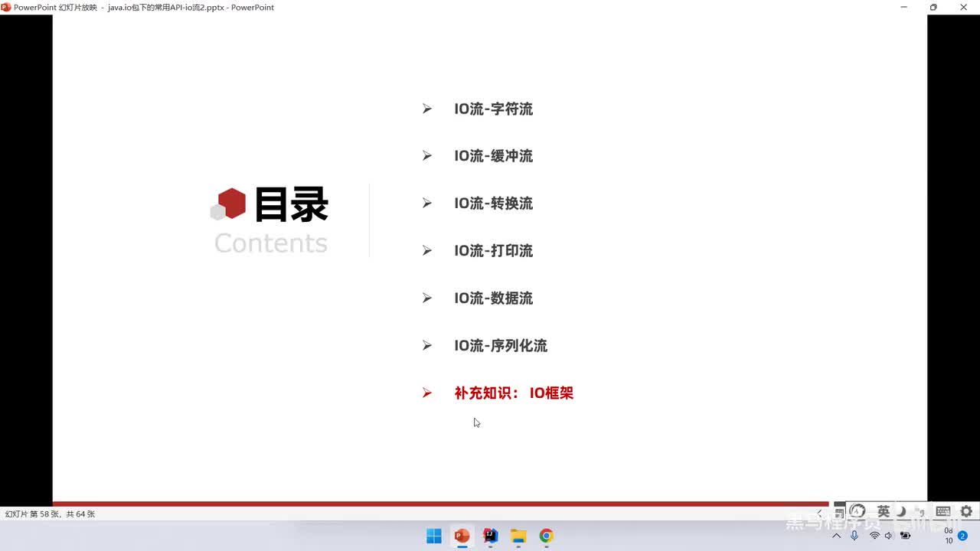
Task: Switch to PowerPoint taskbar icon
Action: 462,536
